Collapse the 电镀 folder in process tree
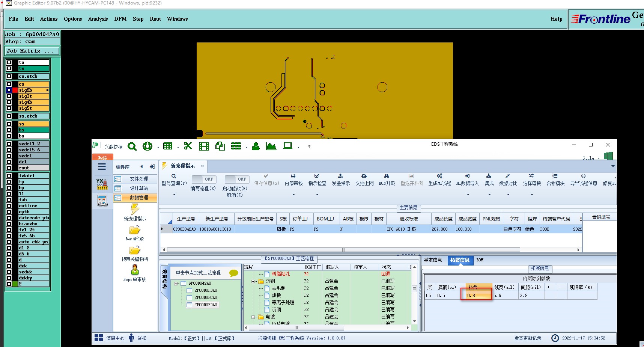Screen dimensions: 644x347 click(x=253, y=317)
